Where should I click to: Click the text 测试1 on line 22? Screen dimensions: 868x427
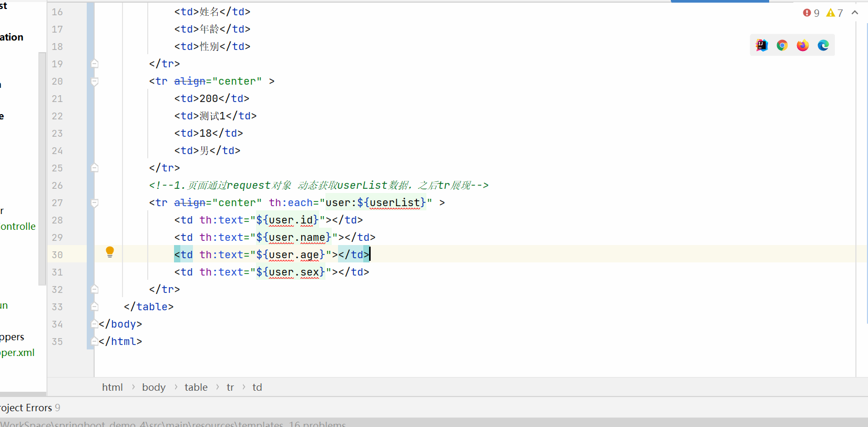coord(212,116)
